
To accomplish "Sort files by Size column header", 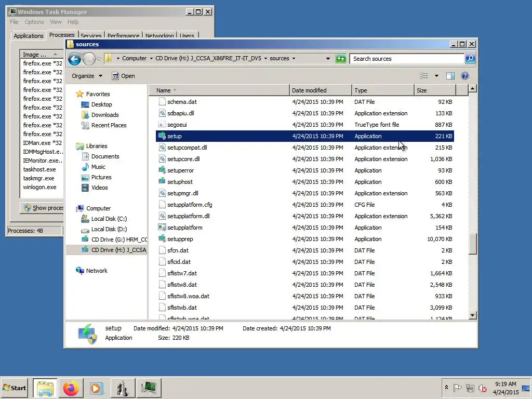I will coord(435,90).
